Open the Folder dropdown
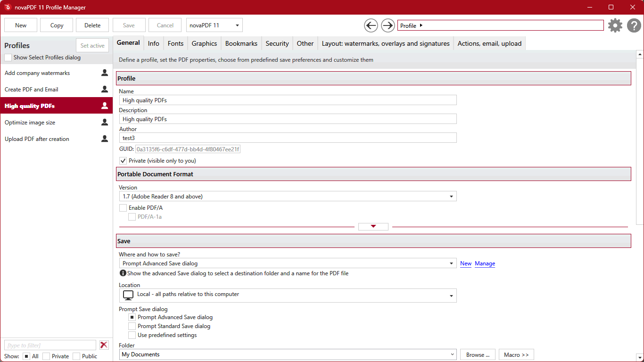Screen dimensions: 644x362 coord(288,354)
